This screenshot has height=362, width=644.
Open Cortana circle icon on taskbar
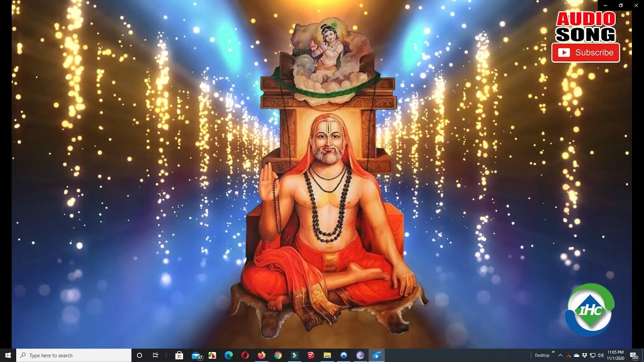pyautogui.click(x=139, y=355)
